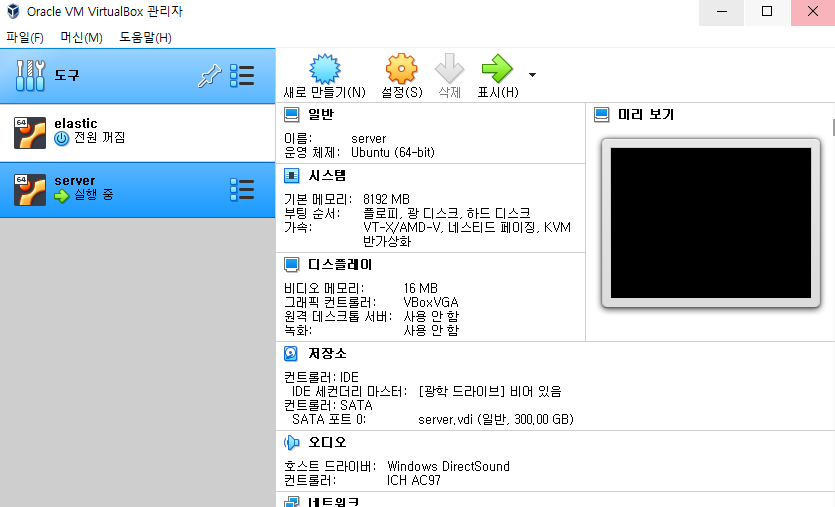This screenshot has height=507, width=835.
Task: Open the server VM list menu icon
Action: (x=242, y=190)
